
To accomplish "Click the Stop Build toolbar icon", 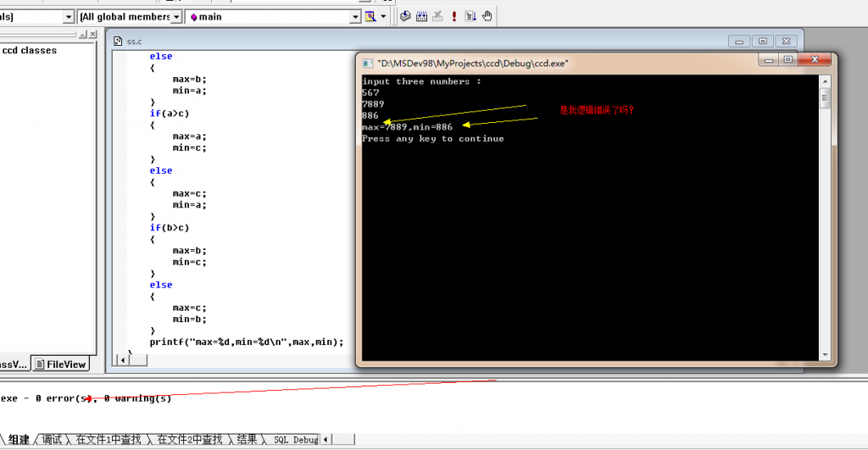I will point(437,17).
